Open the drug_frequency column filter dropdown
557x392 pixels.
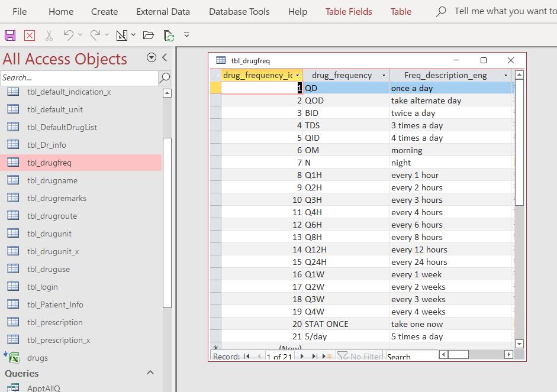tap(384, 74)
